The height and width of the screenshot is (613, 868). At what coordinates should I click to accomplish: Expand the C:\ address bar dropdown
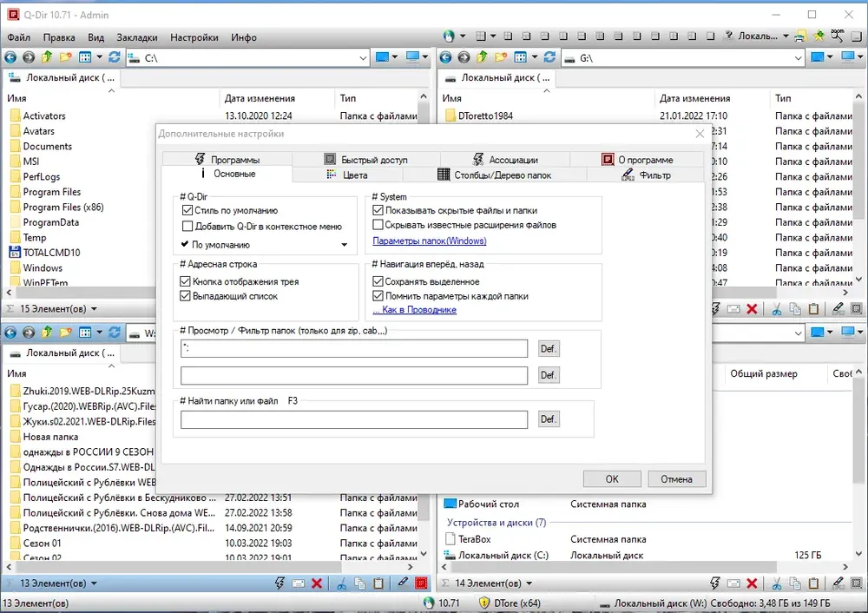[363, 57]
